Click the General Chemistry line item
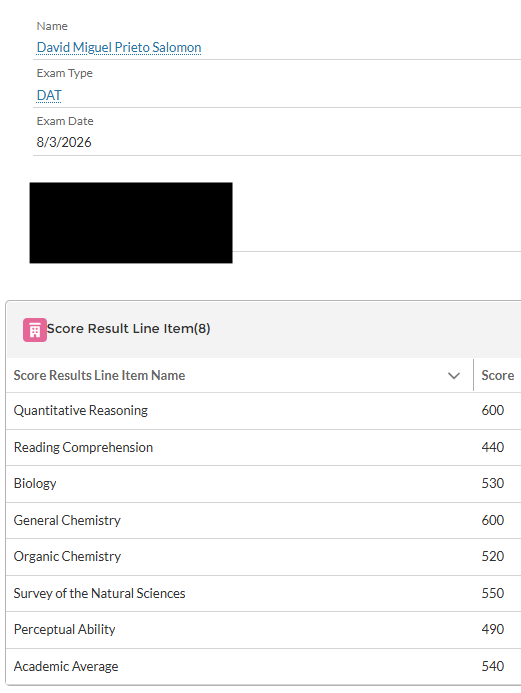Viewport: 521px width, 693px height. [67, 520]
